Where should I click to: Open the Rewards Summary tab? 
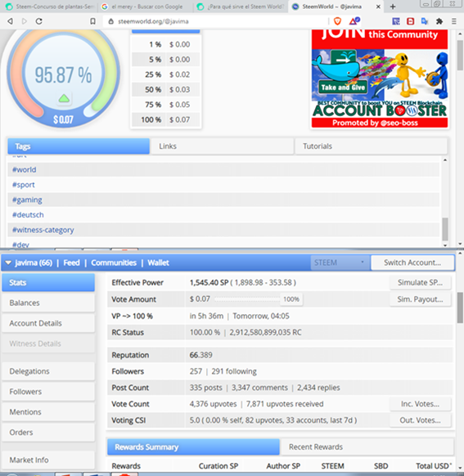coord(193,447)
